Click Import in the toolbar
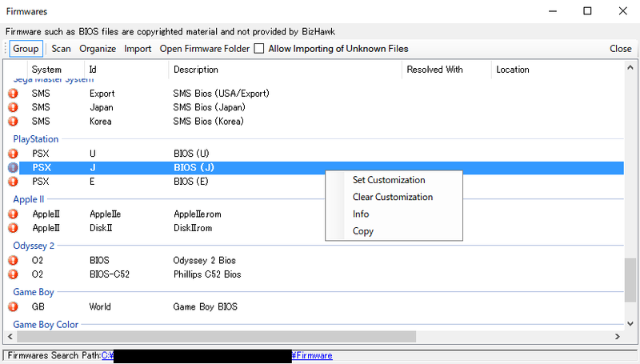640x364 pixels. (x=138, y=49)
